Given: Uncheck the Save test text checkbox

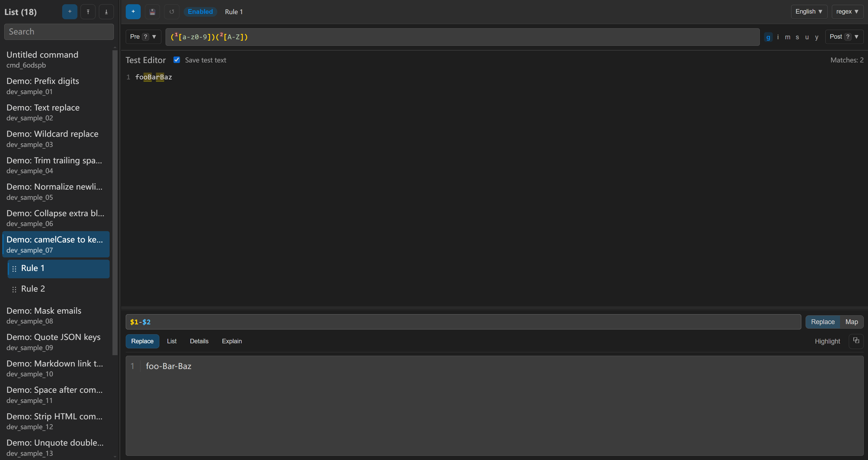Looking at the screenshot, I should (x=177, y=60).
